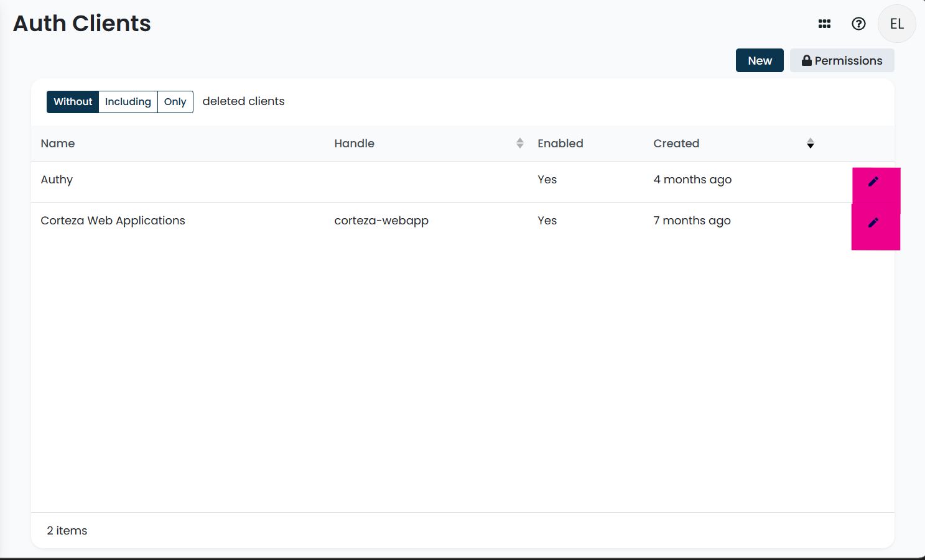Select the Only deleted clients filter

(175, 102)
